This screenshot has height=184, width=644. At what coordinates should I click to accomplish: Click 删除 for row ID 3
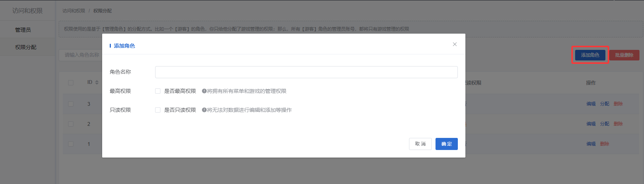click(x=618, y=104)
